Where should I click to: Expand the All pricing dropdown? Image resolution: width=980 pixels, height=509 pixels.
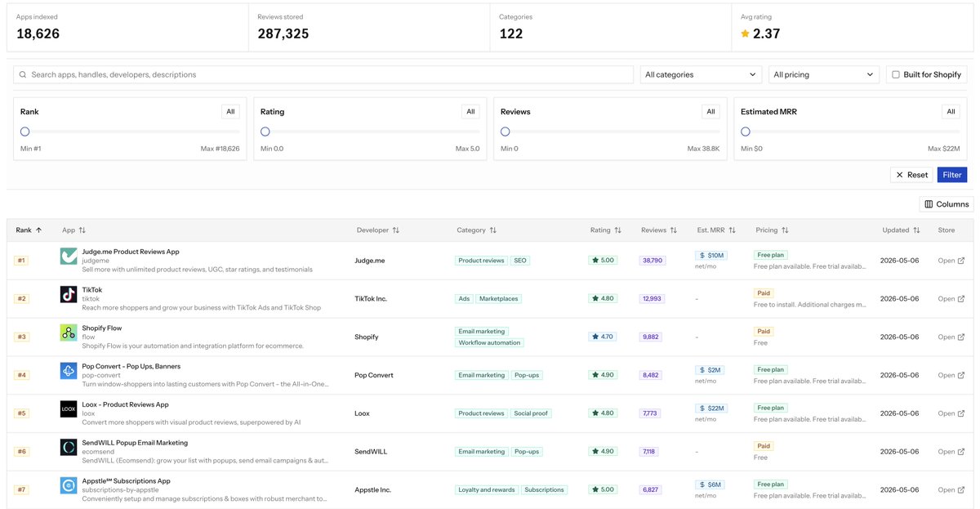tap(824, 74)
